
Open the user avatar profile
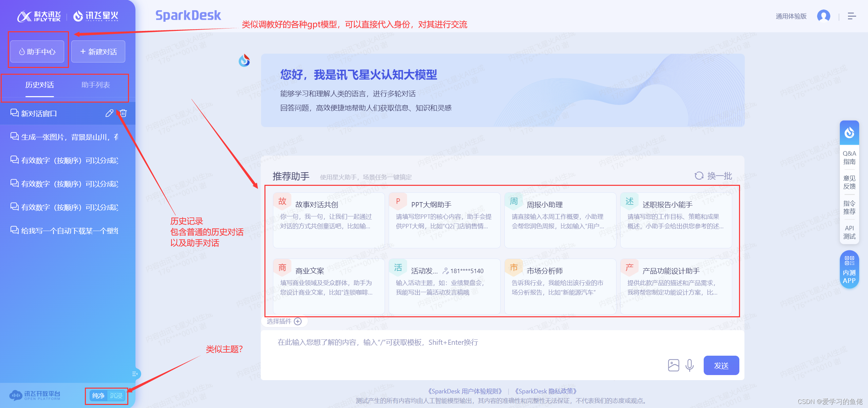824,16
